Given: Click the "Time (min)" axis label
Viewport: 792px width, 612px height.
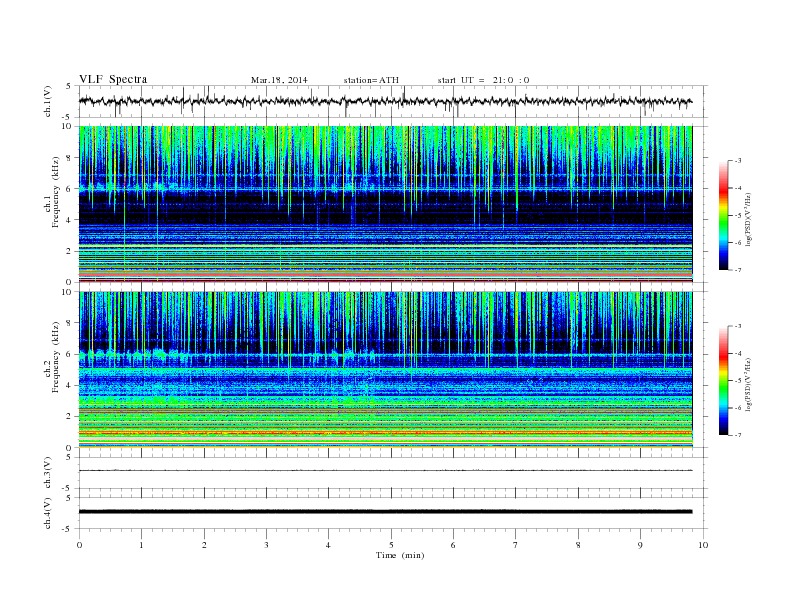Looking at the screenshot, I should (x=400, y=555).
